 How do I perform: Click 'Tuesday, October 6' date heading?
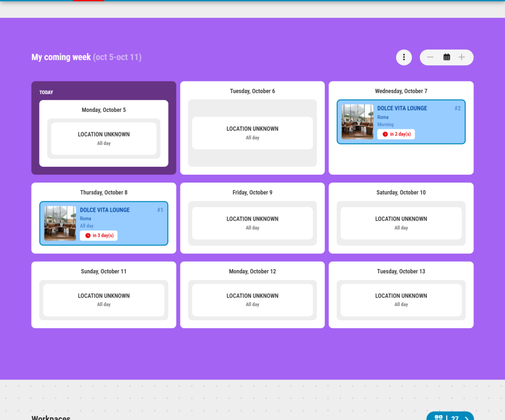click(252, 91)
